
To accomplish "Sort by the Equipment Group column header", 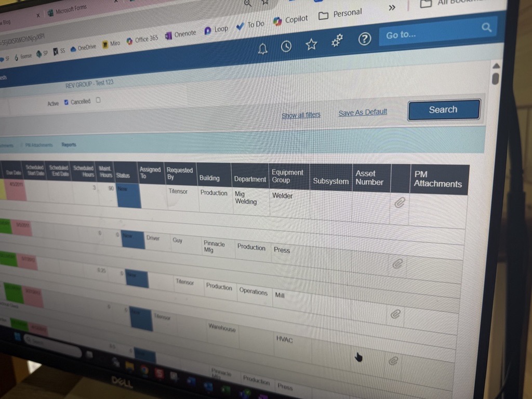I will (x=289, y=177).
